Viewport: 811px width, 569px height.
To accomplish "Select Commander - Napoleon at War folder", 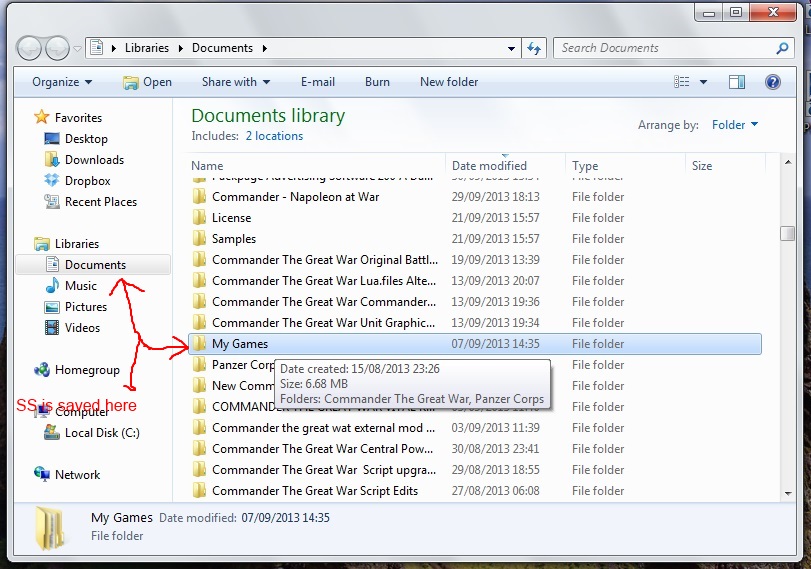I will (x=475, y=197).
